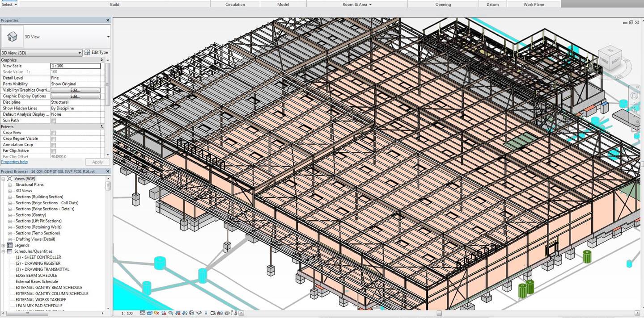The height and width of the screenshot is (318, 644).
Task: Click the Work Plane ribbon panel label
Action: click(534, 4)
